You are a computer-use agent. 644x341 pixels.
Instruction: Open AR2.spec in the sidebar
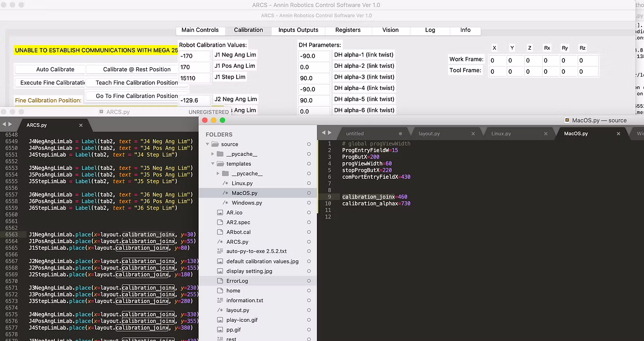click(238, 222)
